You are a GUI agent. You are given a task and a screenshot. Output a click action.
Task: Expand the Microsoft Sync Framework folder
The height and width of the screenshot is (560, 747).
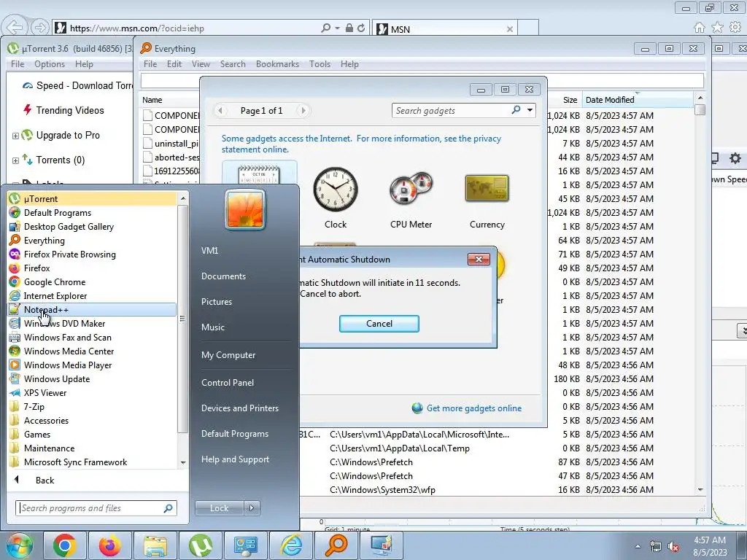click(x=91, y=462)
